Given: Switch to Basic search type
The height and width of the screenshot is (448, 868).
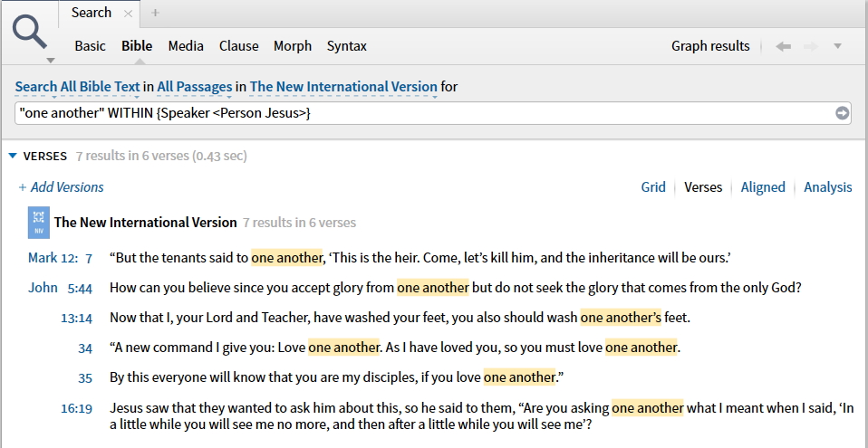Looking at the screenshot, I should coord(91,46).
